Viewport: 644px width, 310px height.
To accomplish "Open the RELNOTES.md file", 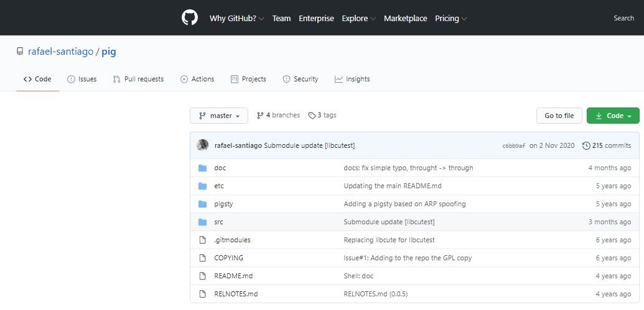I will click(236, 294).
